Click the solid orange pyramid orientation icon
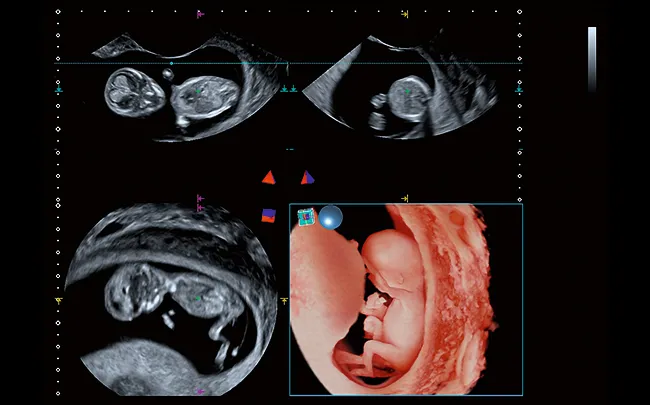The height and width of the screenshot is (405, 650). [268, 178]
